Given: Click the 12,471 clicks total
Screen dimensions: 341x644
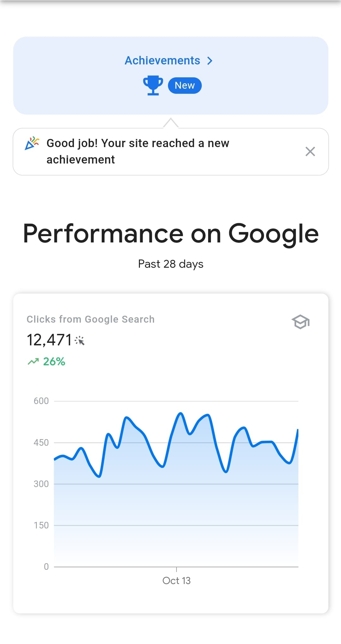Looking at the screenshot, I should [50, 340].
